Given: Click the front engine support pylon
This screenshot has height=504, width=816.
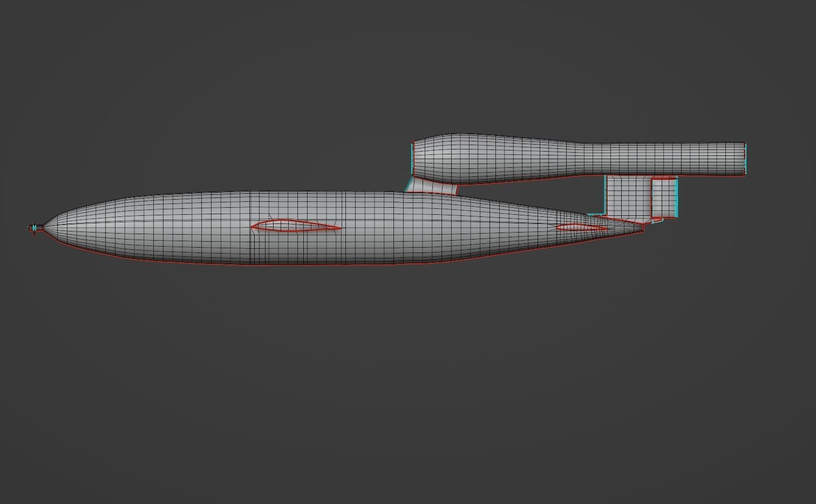Looking at the screenshot, I should 431,186.
